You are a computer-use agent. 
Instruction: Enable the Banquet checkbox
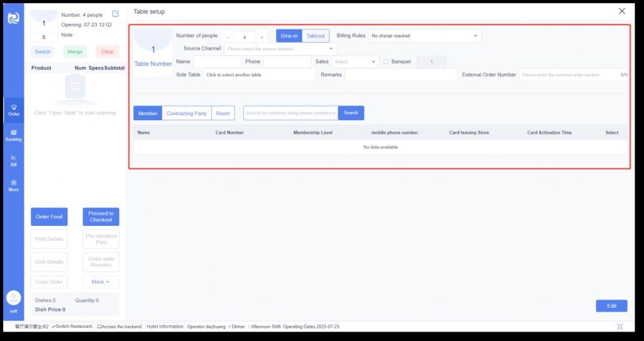click(x=386, y=62)
